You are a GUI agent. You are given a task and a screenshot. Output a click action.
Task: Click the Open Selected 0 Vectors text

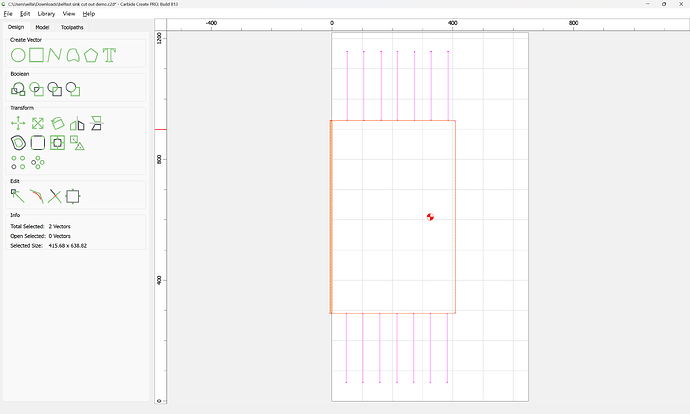[x=40, y=236]
